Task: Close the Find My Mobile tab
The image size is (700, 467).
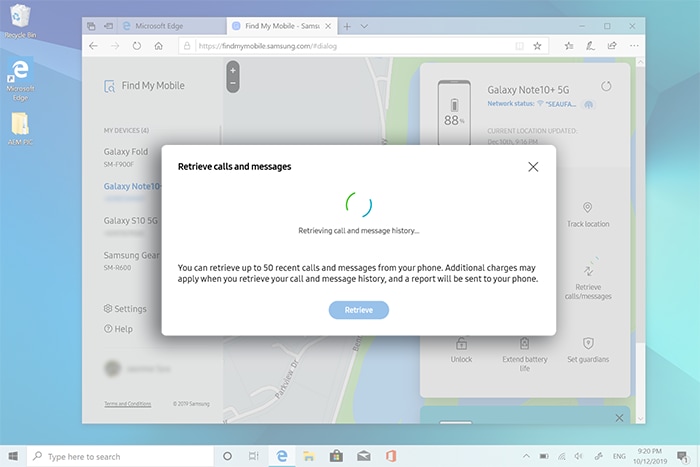Action: pyautogui.click(x=328, y=26)
